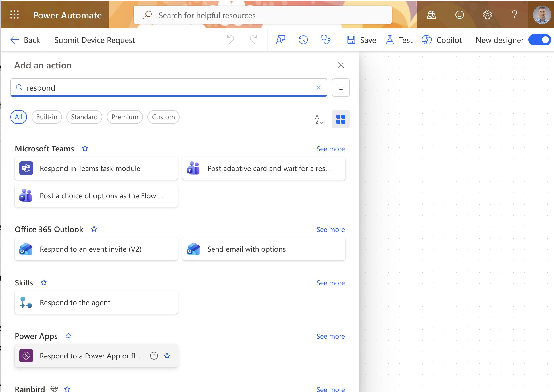
Task: See more Rainbird actions
Action: (330, 389)
